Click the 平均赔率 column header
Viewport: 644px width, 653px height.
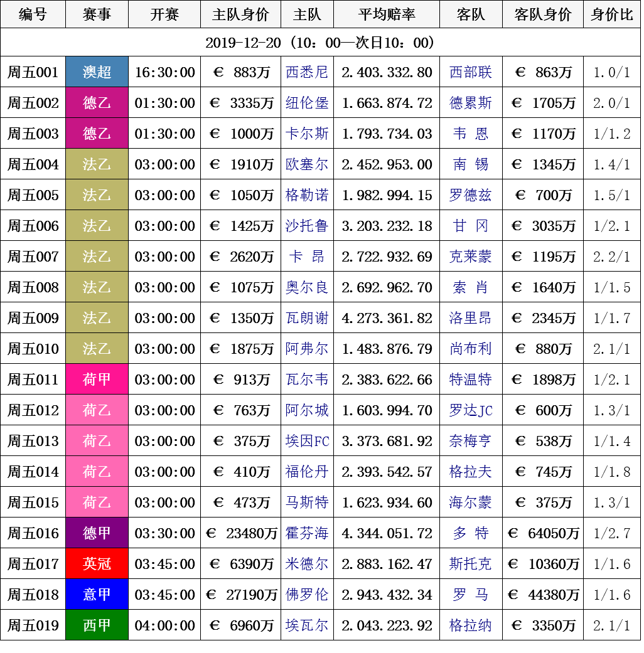click(x=387, y=14)
